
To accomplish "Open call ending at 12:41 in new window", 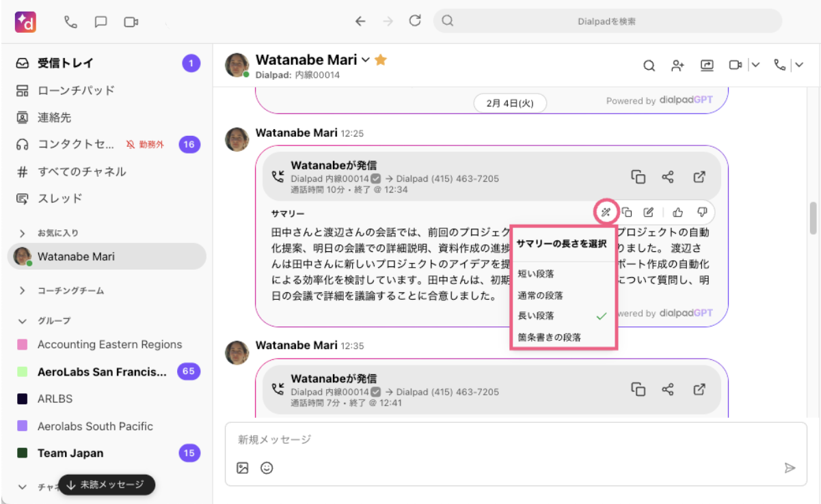I will [x=699, y=389].
